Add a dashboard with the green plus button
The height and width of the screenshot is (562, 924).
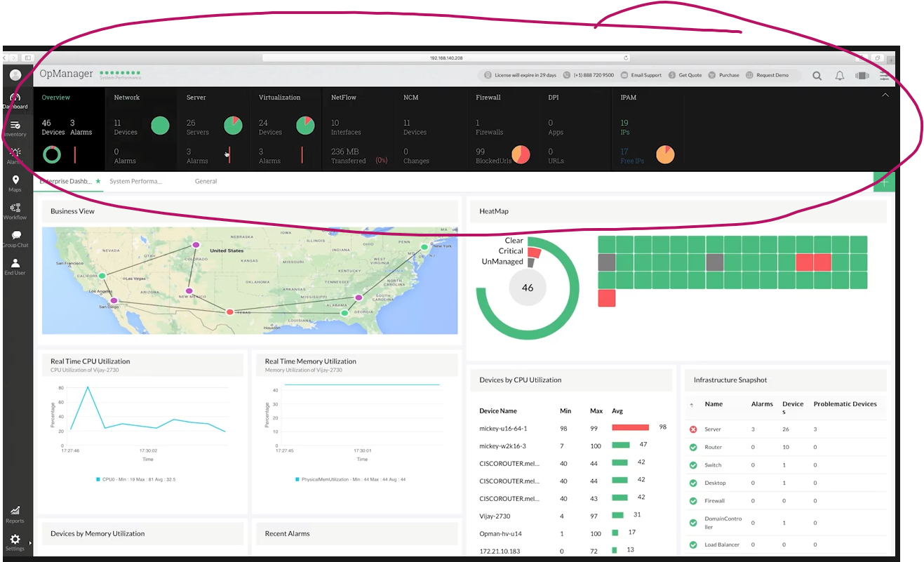tap(884, 182)
